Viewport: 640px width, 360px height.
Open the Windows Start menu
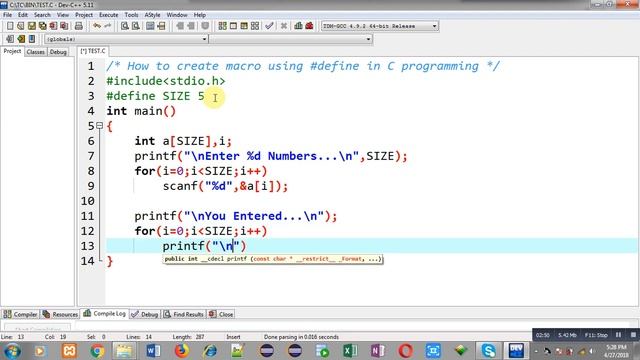pyautogui.click(x=12, y=351)
